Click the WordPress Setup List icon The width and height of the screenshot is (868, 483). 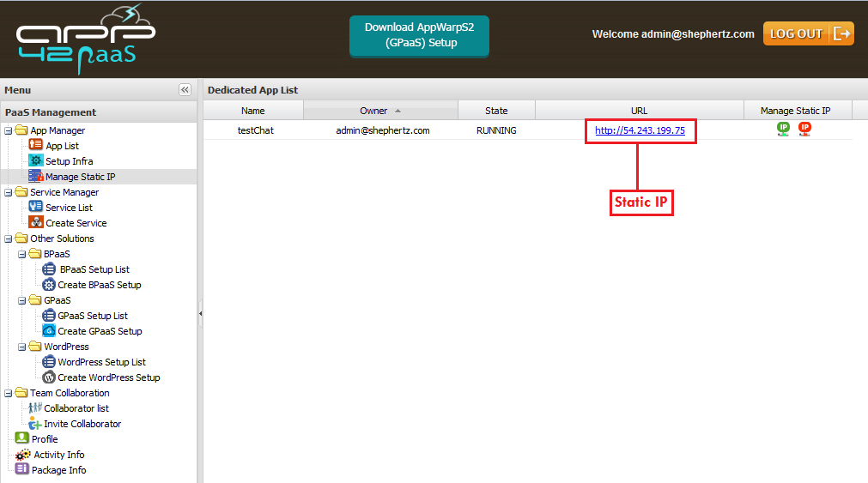49,362
